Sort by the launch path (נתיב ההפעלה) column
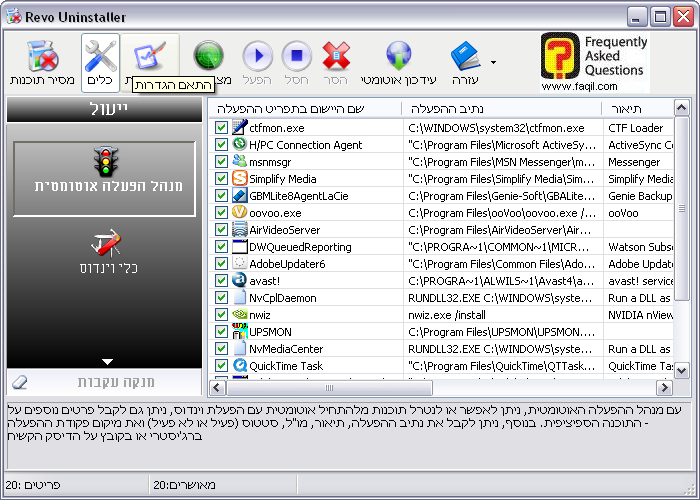The width and height of the screenshot is (700, 500). (x=502, y=109)
